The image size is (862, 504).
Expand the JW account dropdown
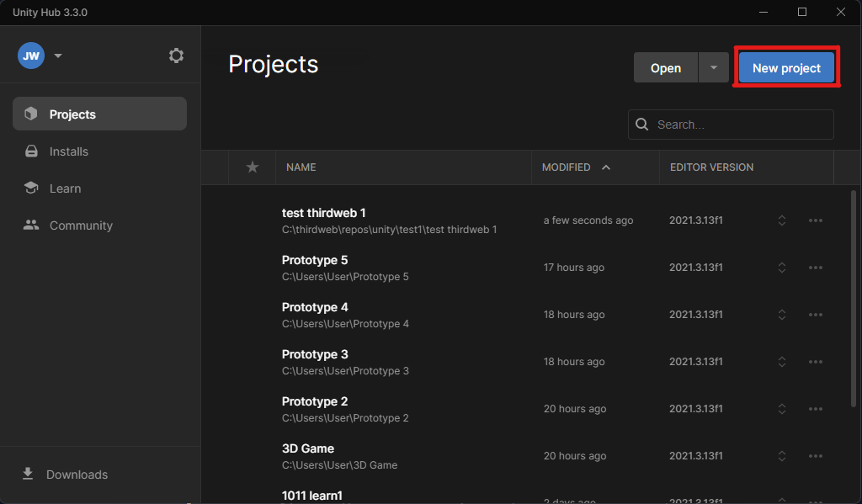tap(57, 55)
